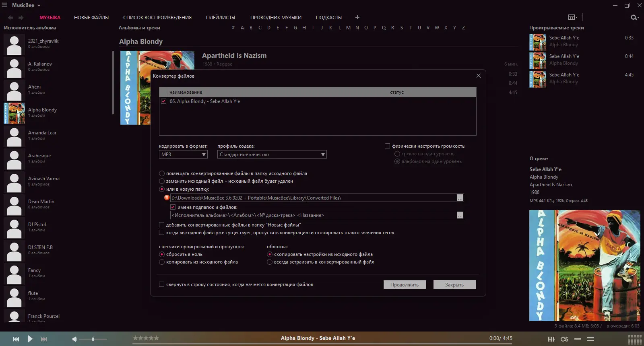Mute audio via the speaker icon
The image size is (644, 346).
[74, 339]
